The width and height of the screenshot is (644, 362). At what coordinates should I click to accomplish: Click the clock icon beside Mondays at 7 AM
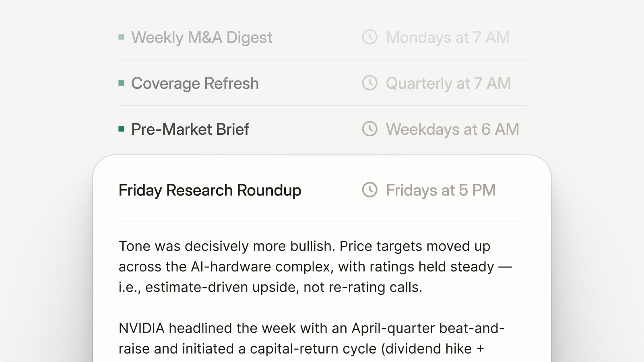(x=369, y=37)
